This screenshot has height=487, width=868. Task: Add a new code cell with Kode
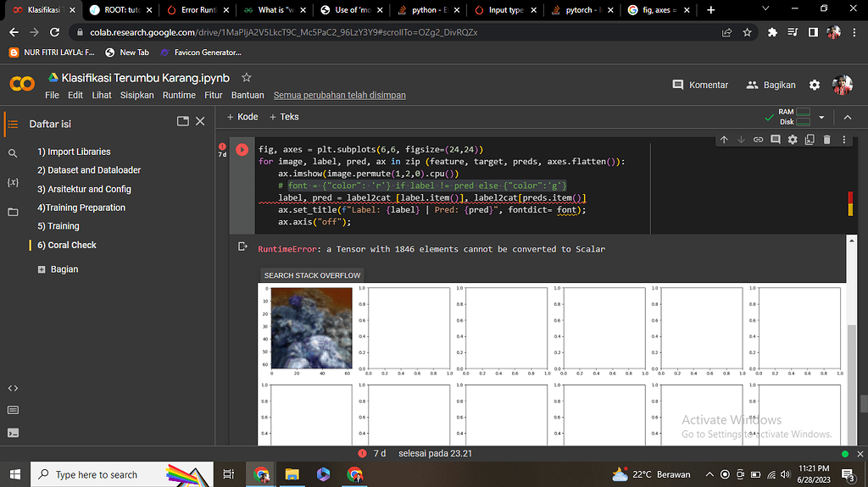click(242, 117)
